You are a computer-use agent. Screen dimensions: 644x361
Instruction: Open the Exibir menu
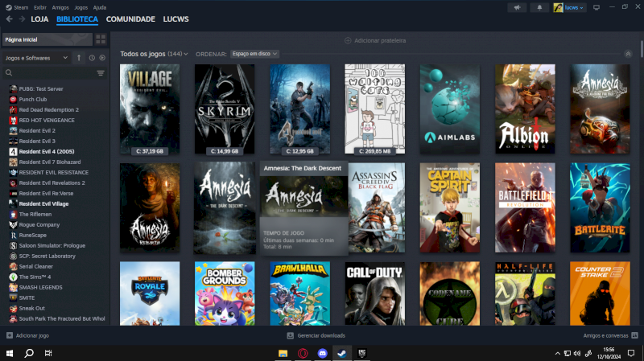[x=39, y=6]
